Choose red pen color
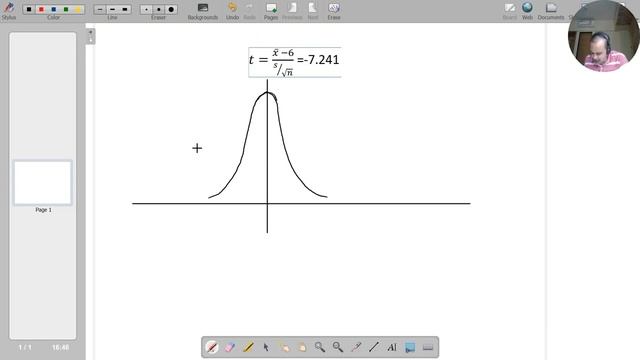 pyautogui.click(x=41, y=9)
